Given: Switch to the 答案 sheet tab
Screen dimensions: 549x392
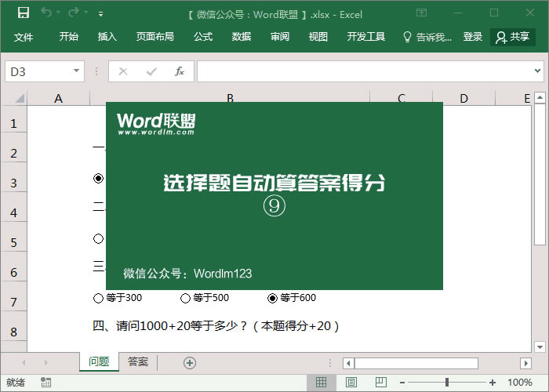Looking at the screenshot, I should pyautogui.click(x=138, y=362).
